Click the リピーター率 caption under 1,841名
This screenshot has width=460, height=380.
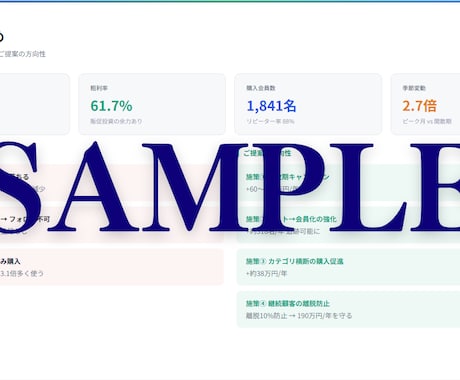[x=270, y=121]
